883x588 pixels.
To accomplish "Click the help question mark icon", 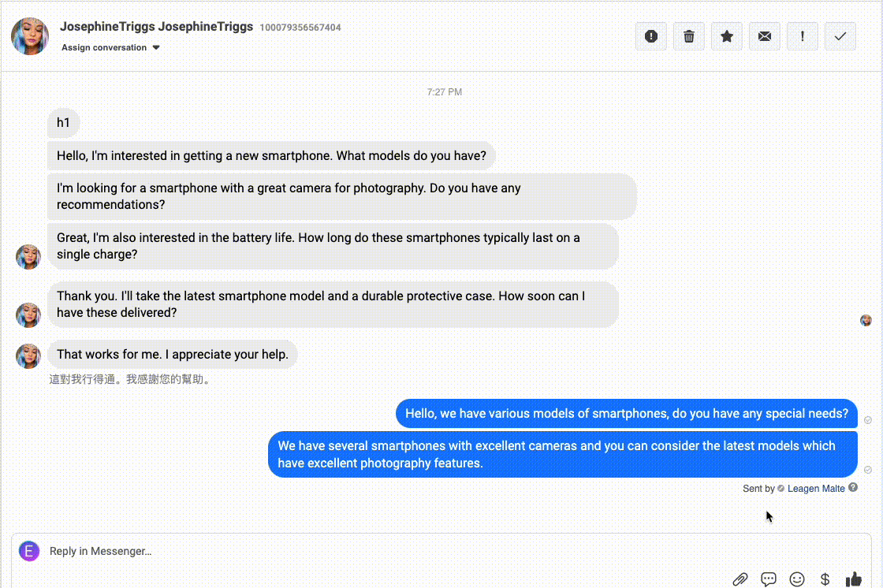I will [853, 489].
